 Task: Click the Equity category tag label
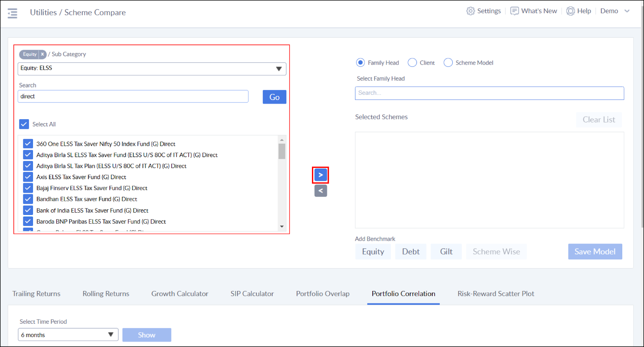tap(29, 54)
